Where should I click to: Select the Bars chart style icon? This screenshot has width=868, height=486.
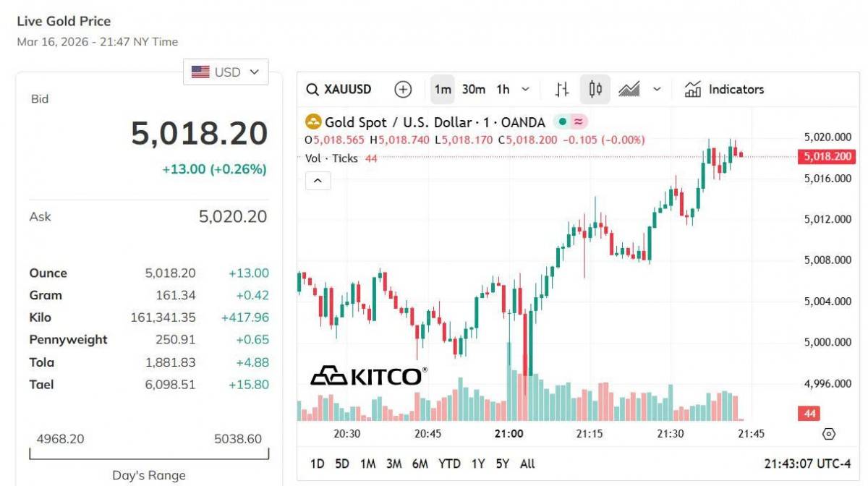coord(562,90)
